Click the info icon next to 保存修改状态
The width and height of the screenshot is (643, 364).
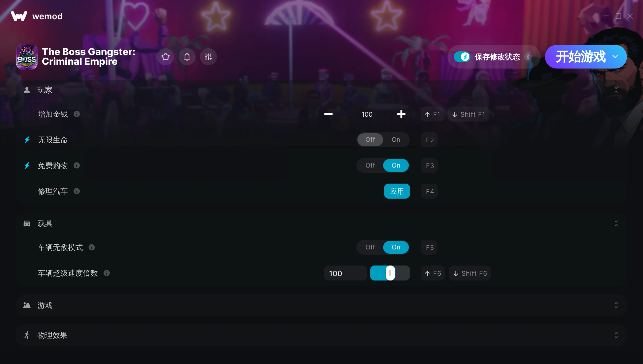click(528, 57)
